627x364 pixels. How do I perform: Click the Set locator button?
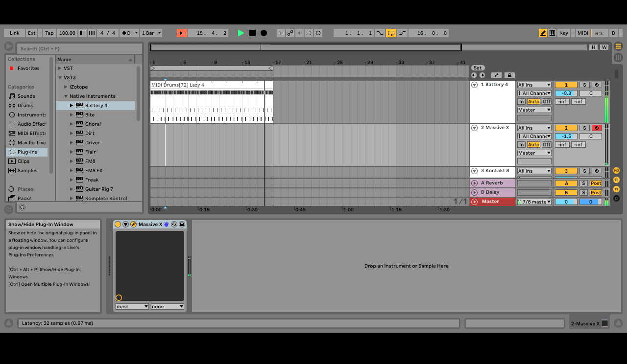pos(478,68)
